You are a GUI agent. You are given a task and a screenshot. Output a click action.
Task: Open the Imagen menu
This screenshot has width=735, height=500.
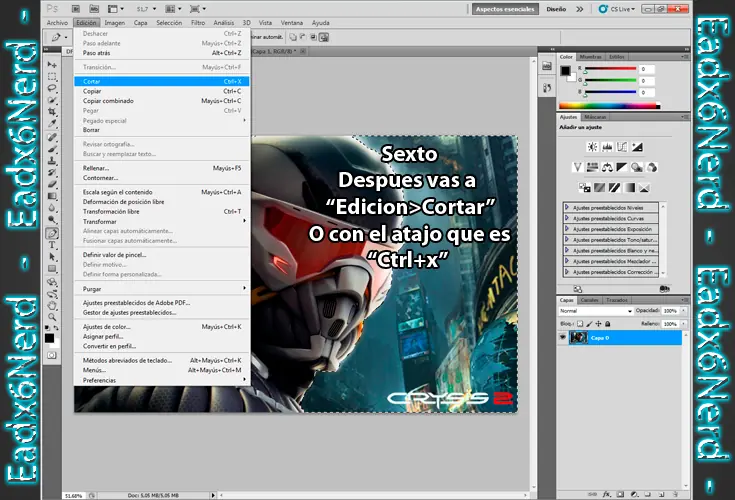tap(114, 22)
